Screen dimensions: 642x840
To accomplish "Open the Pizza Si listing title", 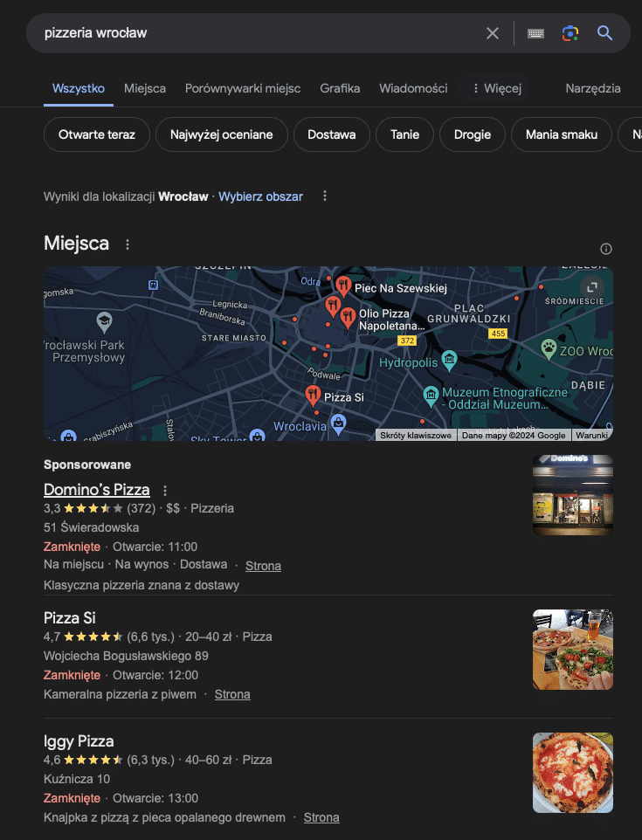I will (70, 617).
